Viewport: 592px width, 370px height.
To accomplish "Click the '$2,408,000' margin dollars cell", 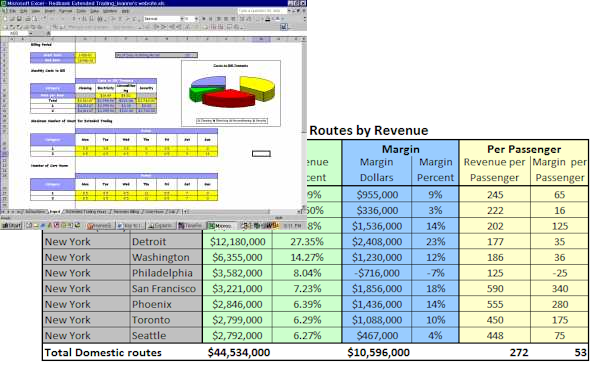I will 377,242.
